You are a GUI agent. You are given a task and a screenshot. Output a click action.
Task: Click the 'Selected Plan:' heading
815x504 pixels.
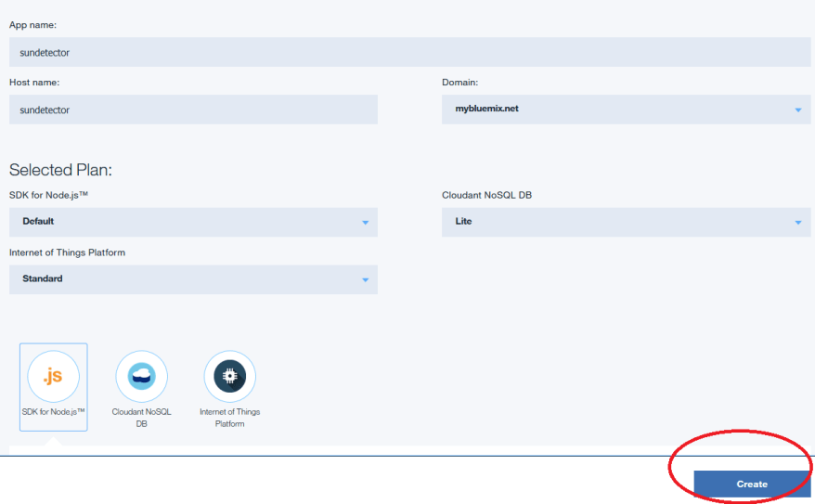[61, 170]
